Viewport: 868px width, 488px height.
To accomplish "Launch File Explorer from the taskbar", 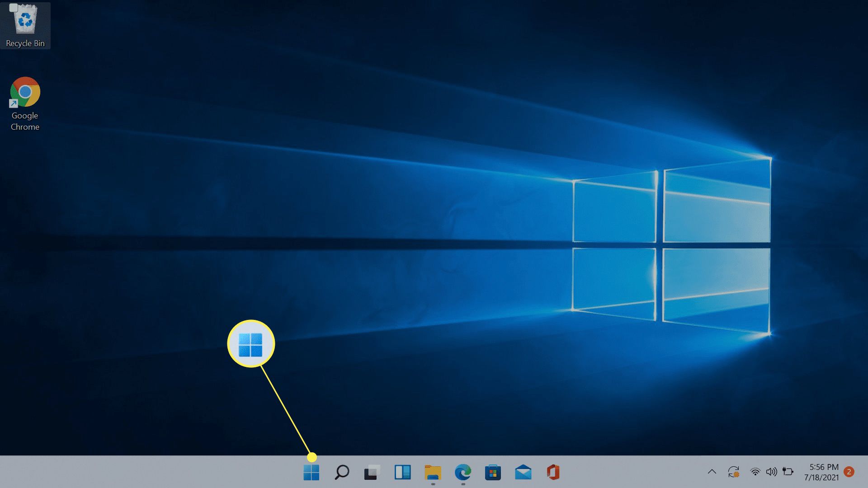I will (433, 472).
